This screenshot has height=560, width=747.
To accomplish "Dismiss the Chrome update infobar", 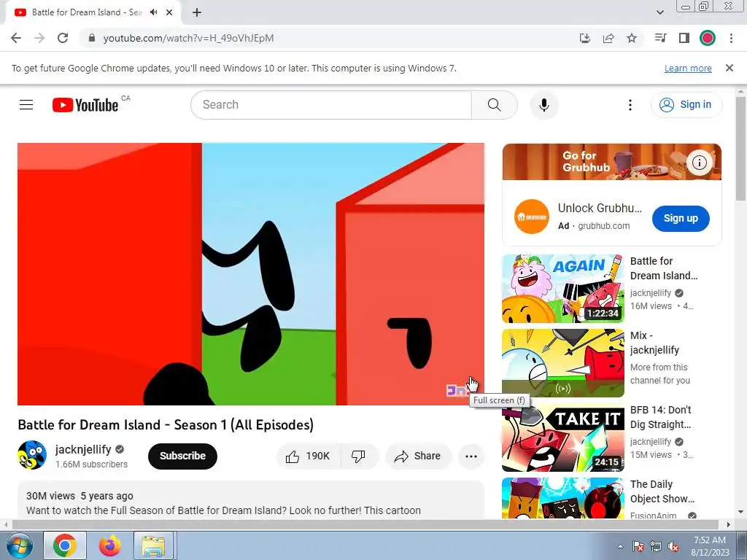I will pos(729,68).
